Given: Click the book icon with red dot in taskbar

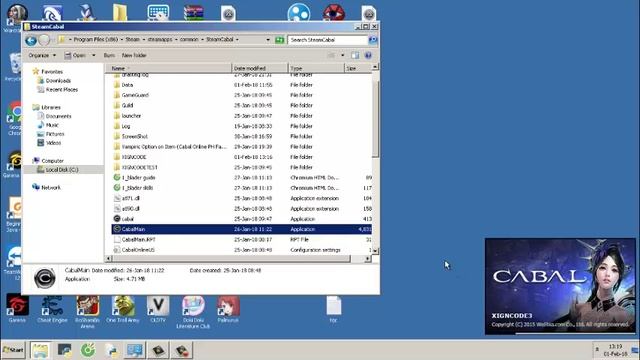Looking at the screenshot, I should (x=182, y=350).
